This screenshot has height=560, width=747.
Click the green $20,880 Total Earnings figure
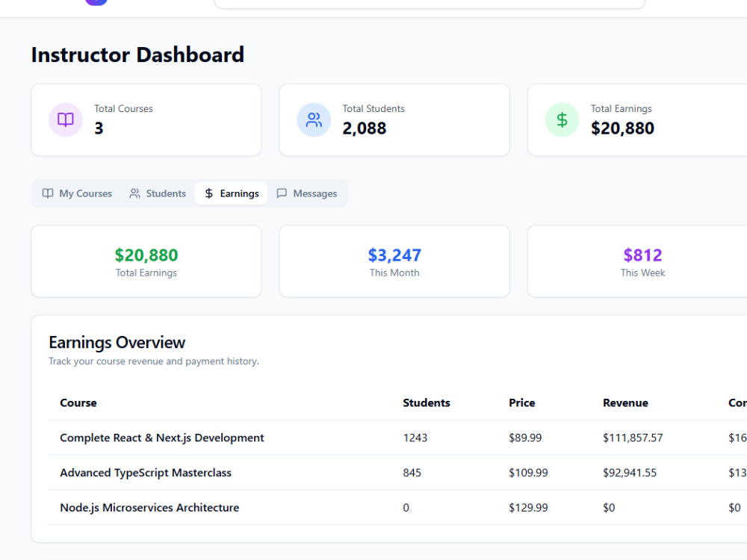point(146,255)
